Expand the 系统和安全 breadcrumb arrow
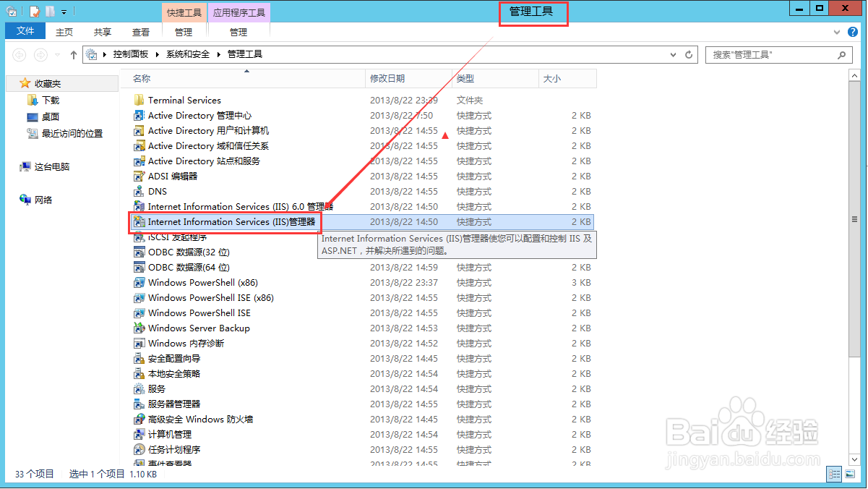868x489 pixels. pyautogui.click(x=218, y=54)
